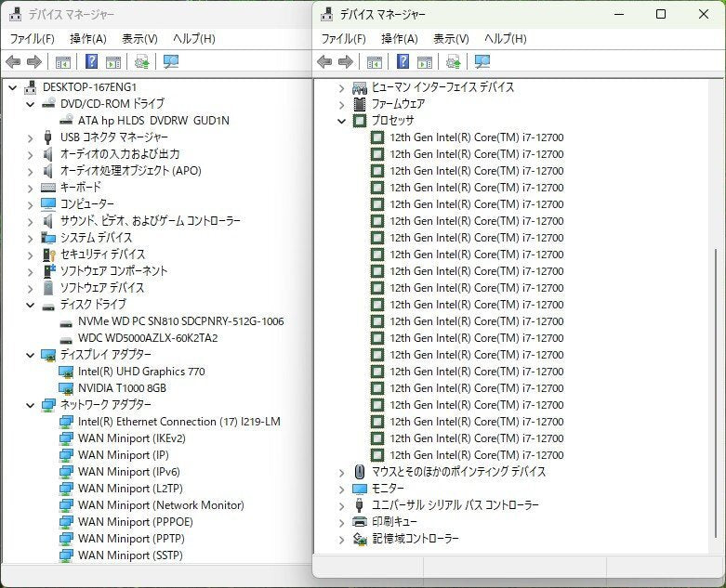The image size is (726, 588).
Task: Click モニター category monitor icon
Action: pos(360,489)
